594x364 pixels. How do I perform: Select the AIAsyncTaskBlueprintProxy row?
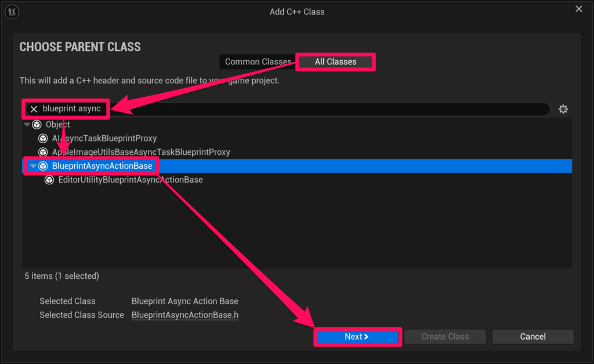(104, 139)
